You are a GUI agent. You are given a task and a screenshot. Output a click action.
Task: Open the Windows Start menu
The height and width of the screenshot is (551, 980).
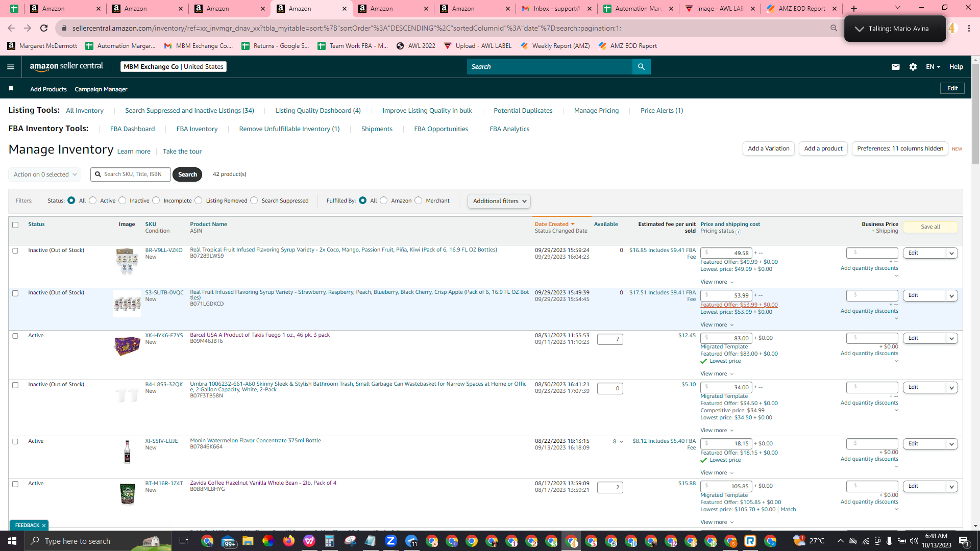[12, 541]
